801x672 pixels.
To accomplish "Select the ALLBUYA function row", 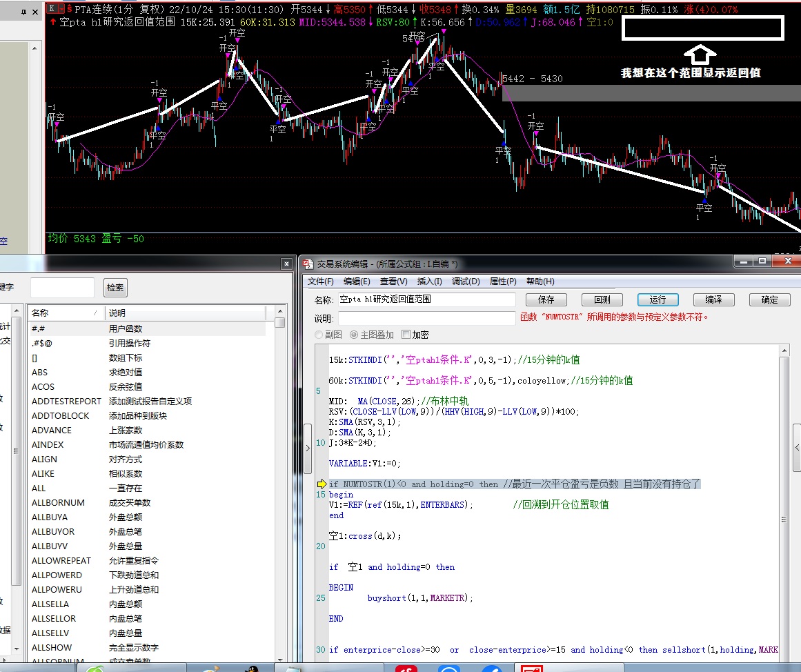I will click(147, 517).
